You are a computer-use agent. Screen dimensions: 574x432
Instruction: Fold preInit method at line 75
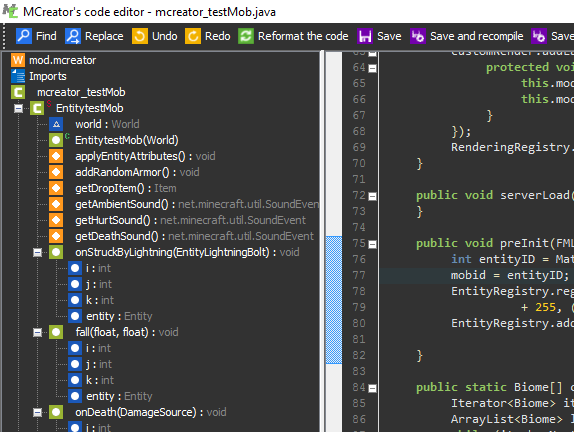[x=372, y=244]
